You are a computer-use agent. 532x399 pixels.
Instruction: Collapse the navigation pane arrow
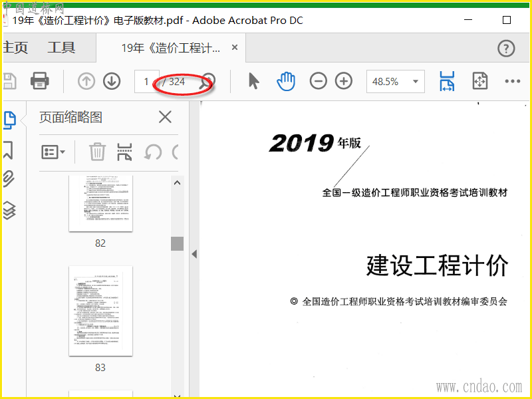pos(194,254)
